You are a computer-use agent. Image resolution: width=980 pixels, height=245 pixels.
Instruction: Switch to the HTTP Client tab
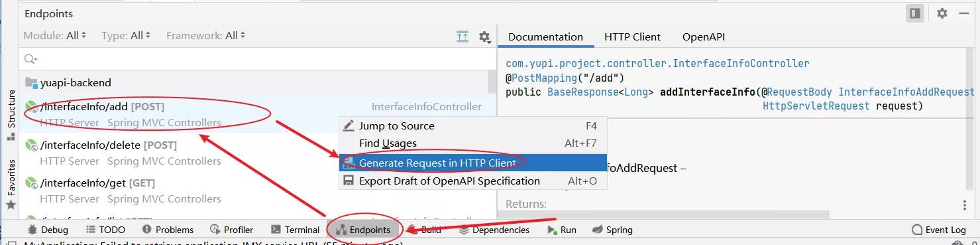[x=632, y=37]
